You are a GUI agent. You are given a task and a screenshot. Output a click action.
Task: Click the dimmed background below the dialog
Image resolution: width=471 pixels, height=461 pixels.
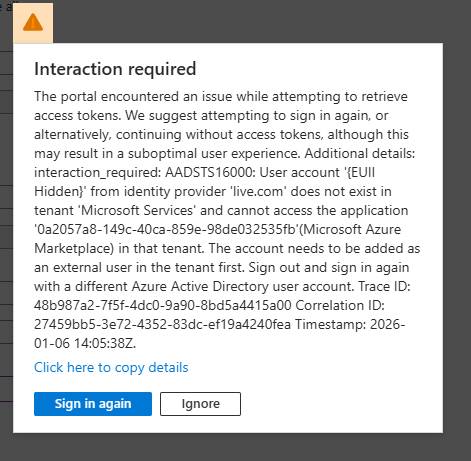(233, 447)
